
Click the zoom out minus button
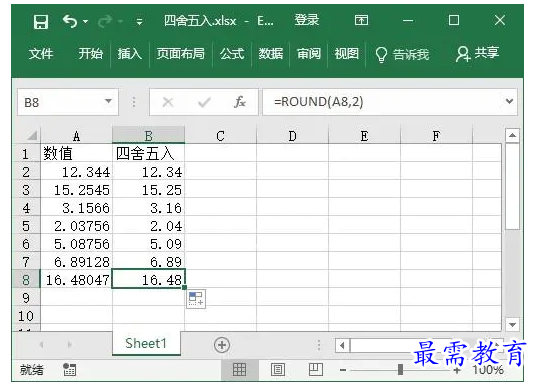click(x=343, y=370)
